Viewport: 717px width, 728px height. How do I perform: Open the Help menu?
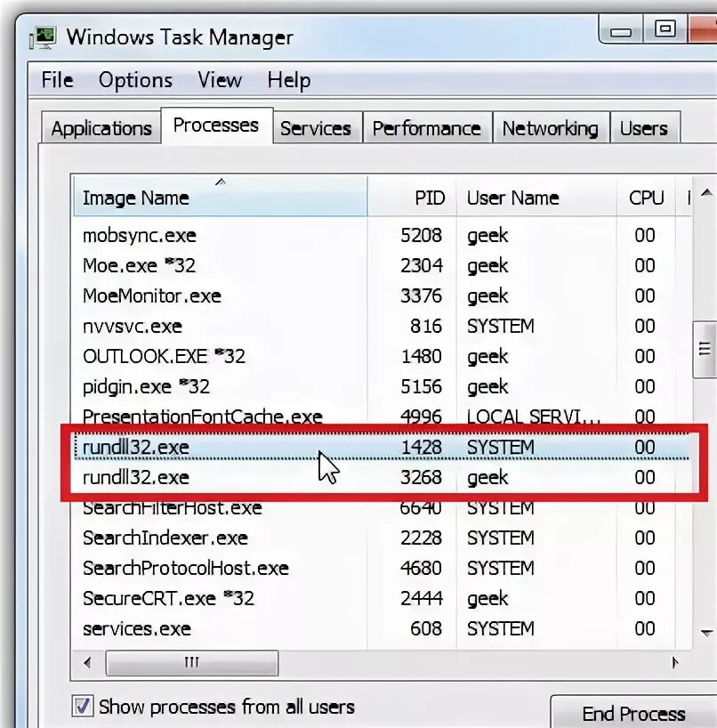pos(288,80)
